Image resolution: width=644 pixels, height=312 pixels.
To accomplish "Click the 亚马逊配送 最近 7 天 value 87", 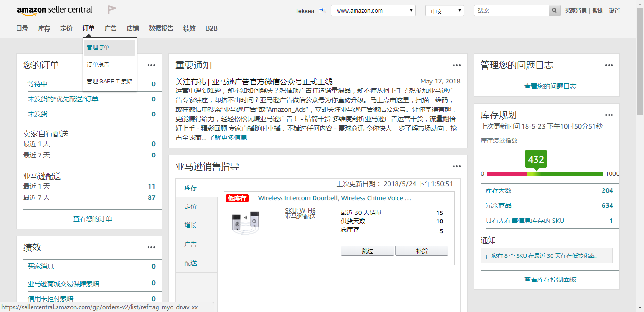I will click(x=151, y=197).
